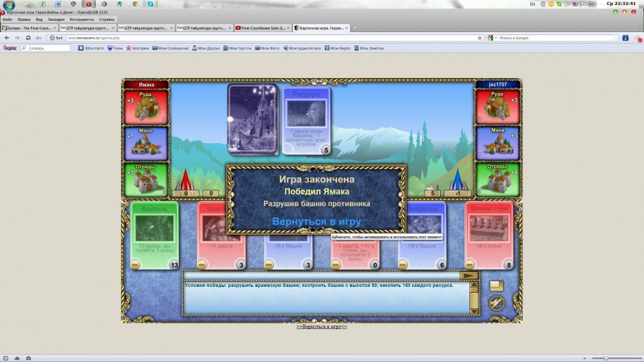Open Word from the taskbar
This screenshot has height=362, width=644.
coord(58,4)
